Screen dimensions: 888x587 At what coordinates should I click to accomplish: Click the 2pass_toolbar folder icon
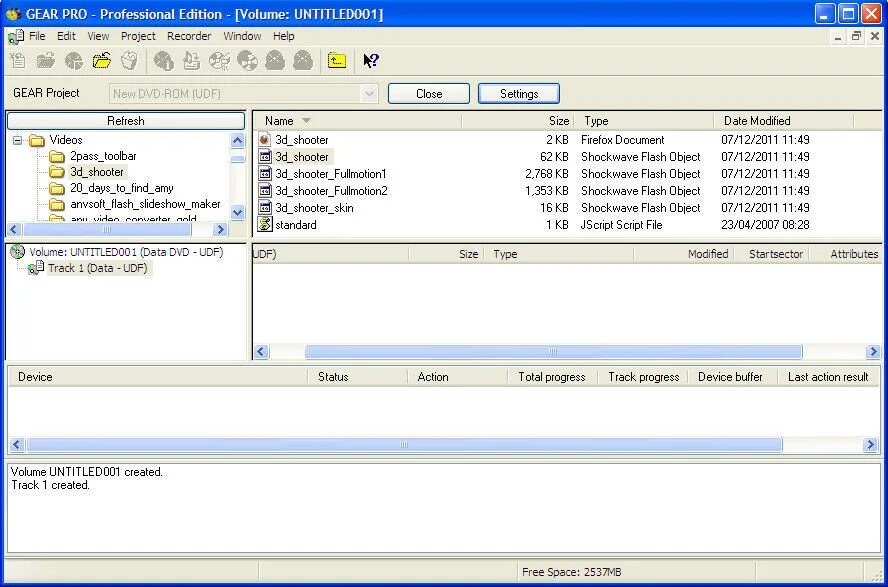(x=57, y=156)
